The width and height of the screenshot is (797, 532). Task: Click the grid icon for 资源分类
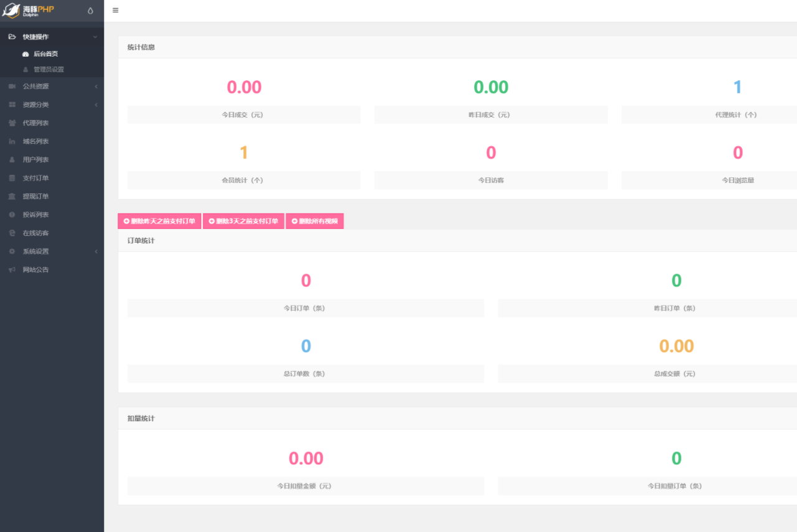click(x=12, y=105)
